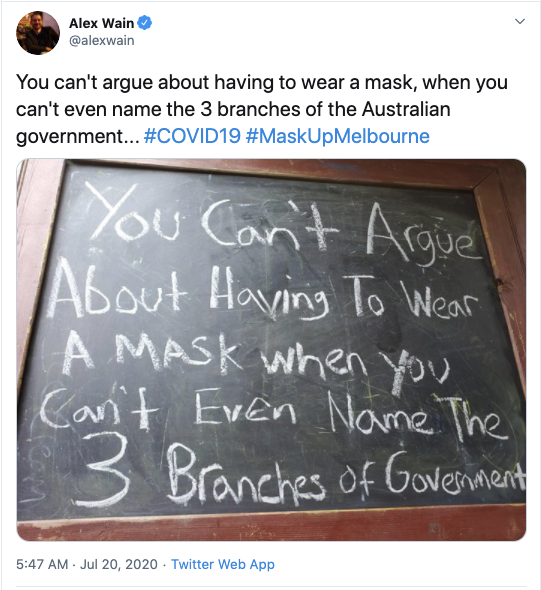
Task: Open the #COVID19 hashtag
Action: (192, 136)
